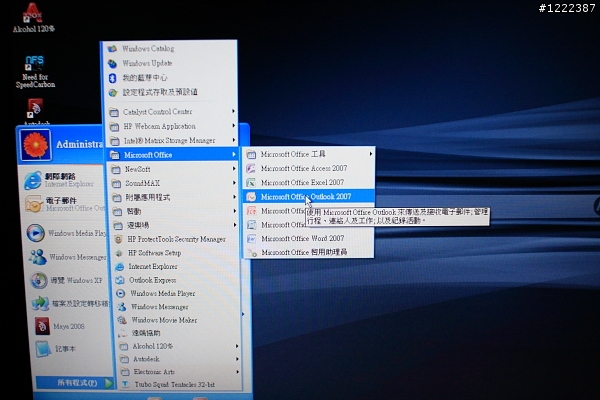
Task: Open Microsoft Office 製用助理員 entry
Action: coord(308,252)
